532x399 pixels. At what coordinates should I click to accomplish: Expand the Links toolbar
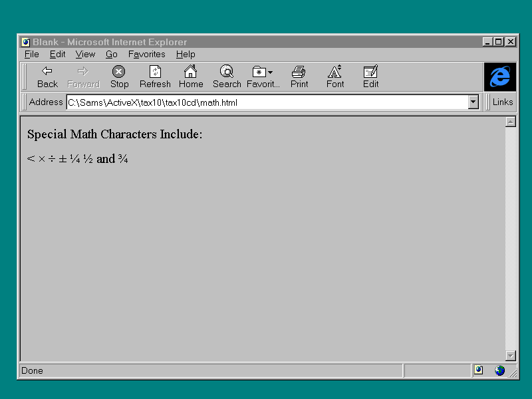pos(502,102)
